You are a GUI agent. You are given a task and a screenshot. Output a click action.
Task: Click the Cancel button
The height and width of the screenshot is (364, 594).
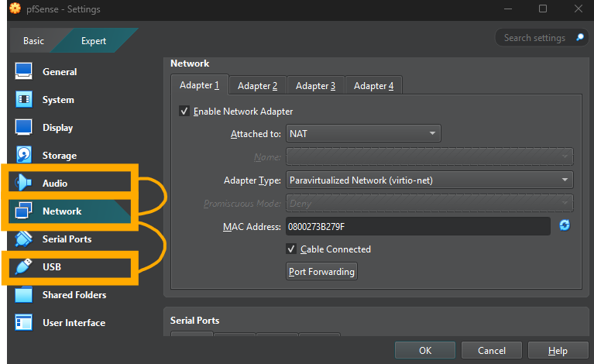pyautogui.click(x=492, y=350)
